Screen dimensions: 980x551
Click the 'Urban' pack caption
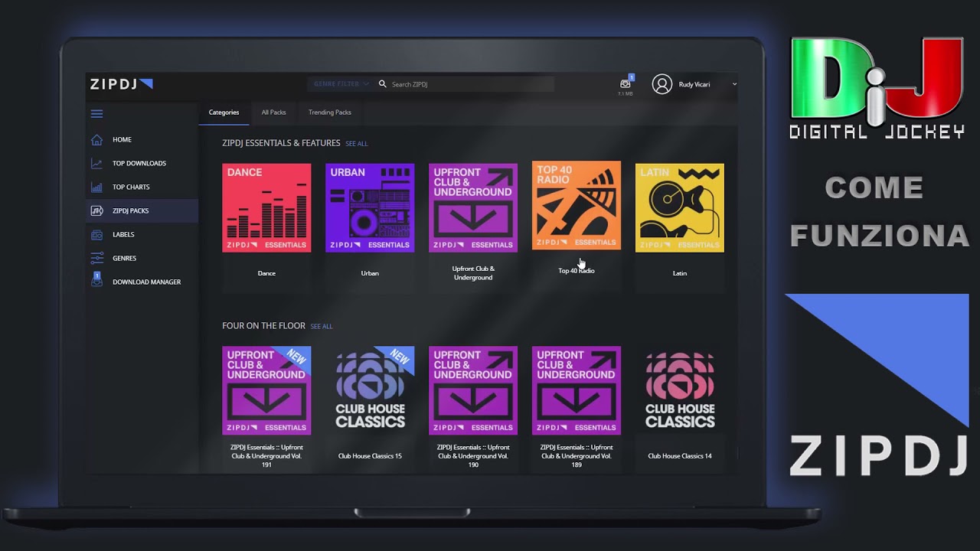(x=370, y=273)
